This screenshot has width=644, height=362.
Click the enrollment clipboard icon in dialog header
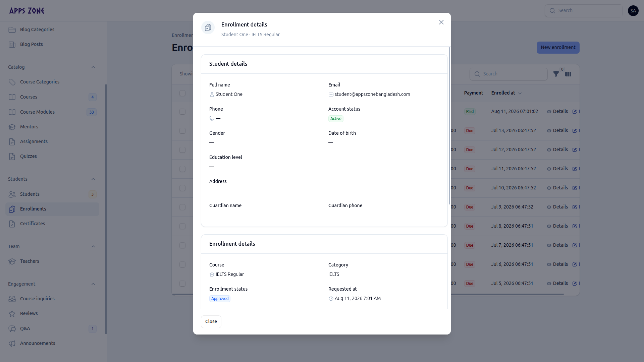click(x=208, y=27)
